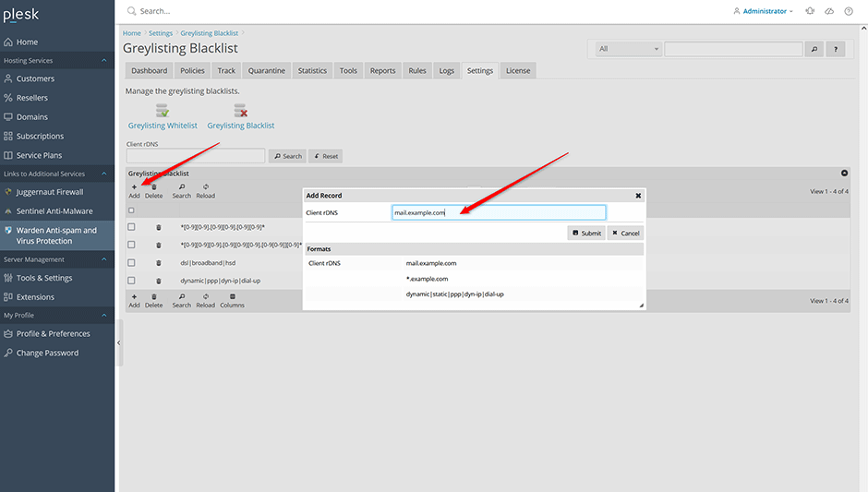868x492 pixels.
Task: Switch to License tab
Action: (518, 71)
